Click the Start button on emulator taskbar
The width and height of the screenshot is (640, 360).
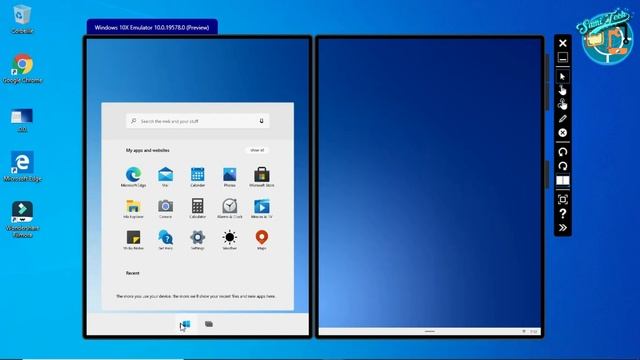click(185, 324)
